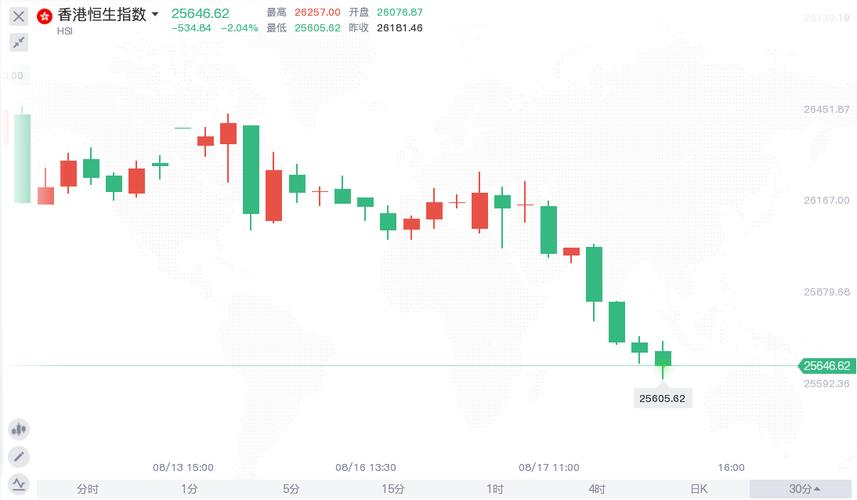857x500 pixels.
Task: Click the last green candlestick
Action: tap(663, 358)
